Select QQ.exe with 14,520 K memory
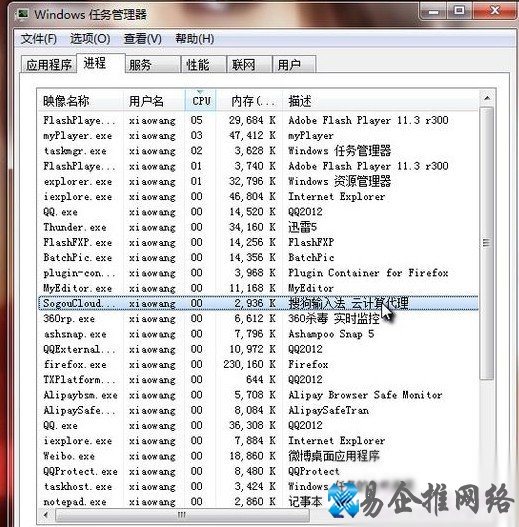The height and width of the screenshot is (527, 519). click(258, 212)
